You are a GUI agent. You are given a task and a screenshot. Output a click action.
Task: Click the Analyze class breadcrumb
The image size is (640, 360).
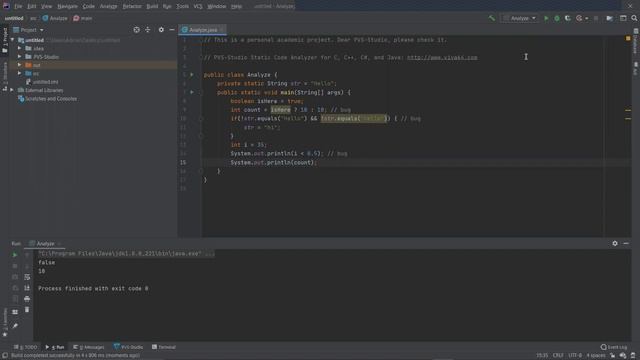(x=55, y=18)
